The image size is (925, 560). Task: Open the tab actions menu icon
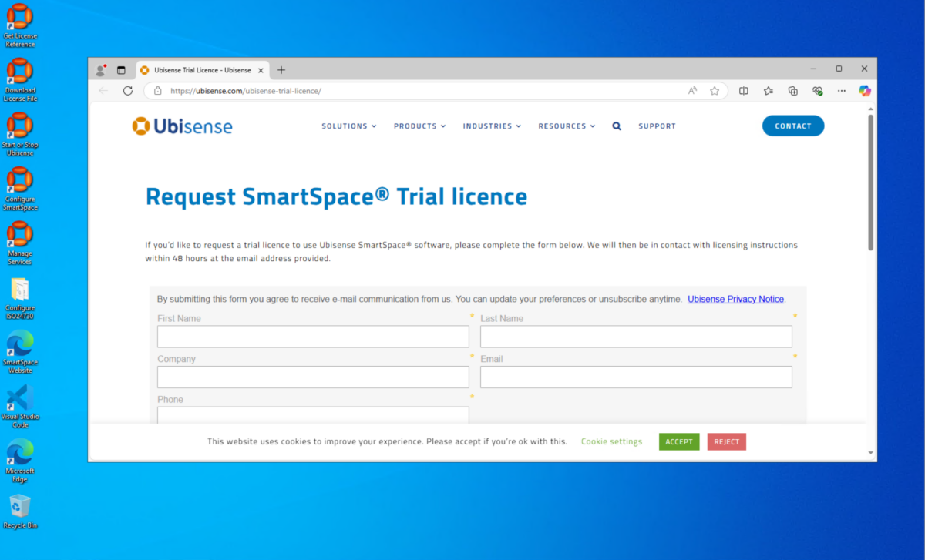121,70
